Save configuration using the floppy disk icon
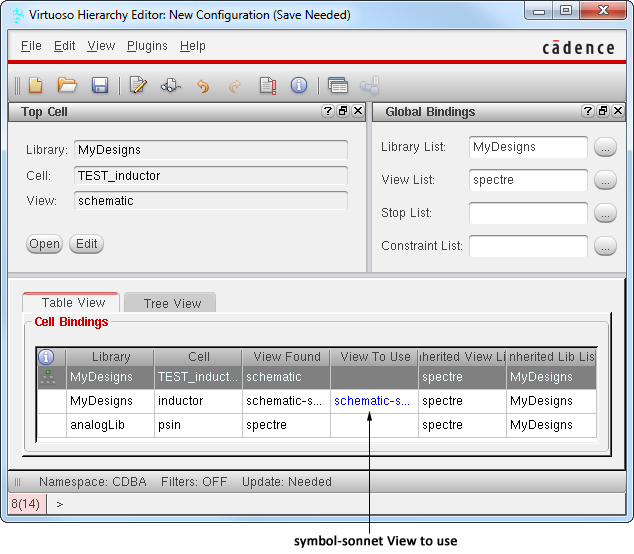 (99, 86)
